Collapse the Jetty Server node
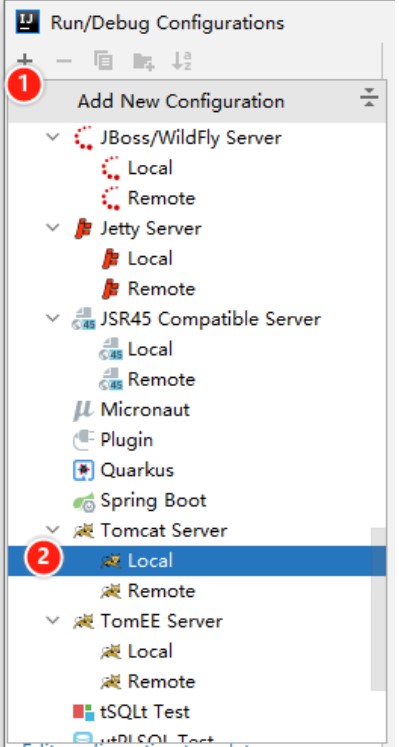This screenshot has width=399, height=747. click(x=53, y=228)
